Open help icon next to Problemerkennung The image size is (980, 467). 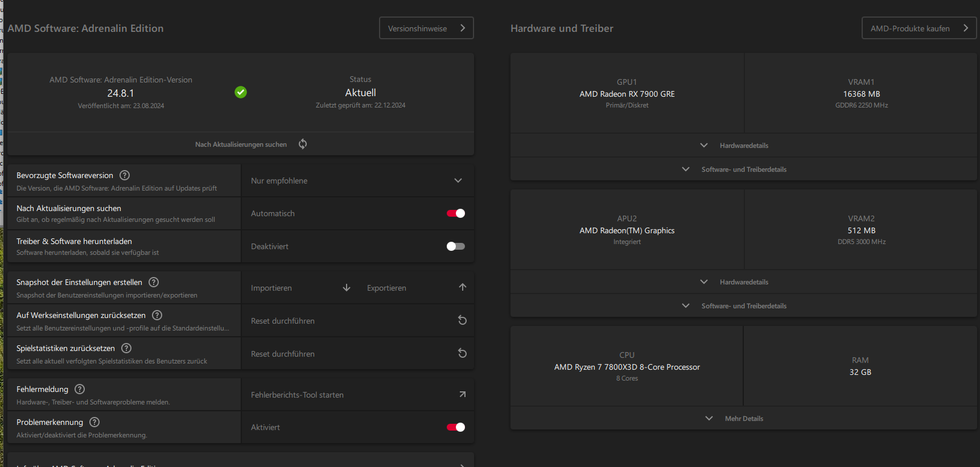(94, 422)
